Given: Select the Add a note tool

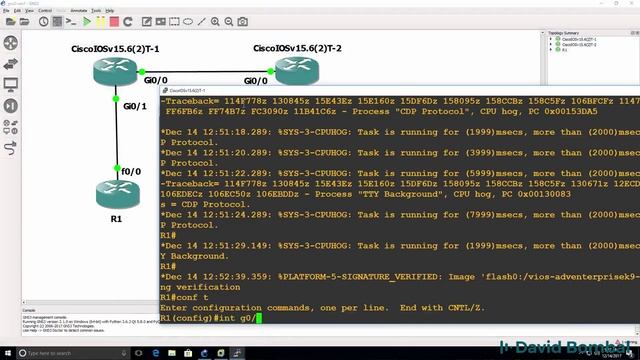Looking at the screenshot, I should 147,22.
